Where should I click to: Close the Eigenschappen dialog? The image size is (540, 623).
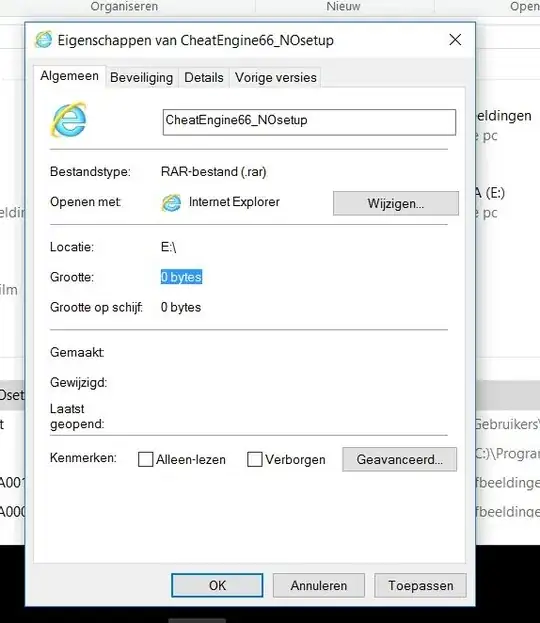click(455, 40)
